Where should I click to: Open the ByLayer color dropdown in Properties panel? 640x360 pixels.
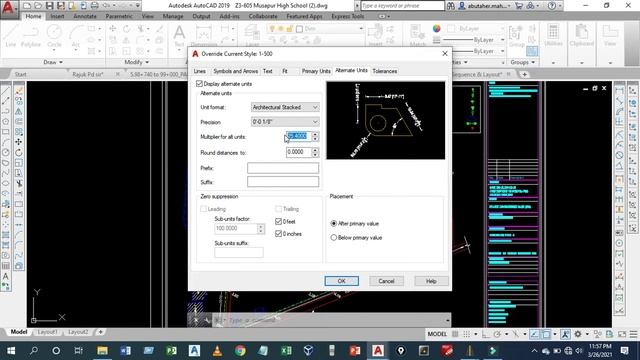coord(502,29)
